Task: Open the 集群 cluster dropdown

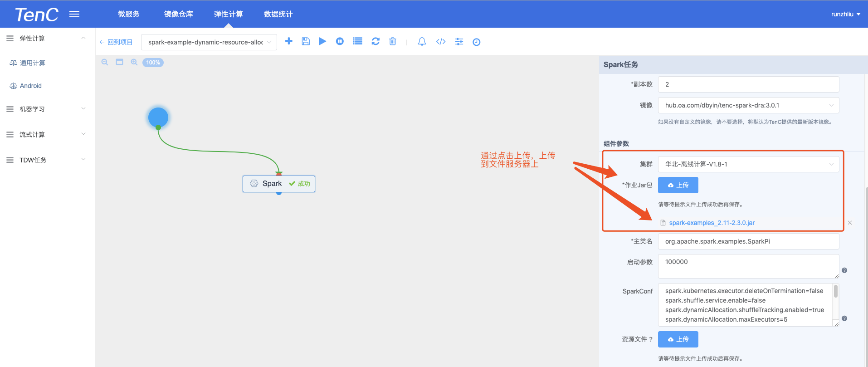Action: 748,164
